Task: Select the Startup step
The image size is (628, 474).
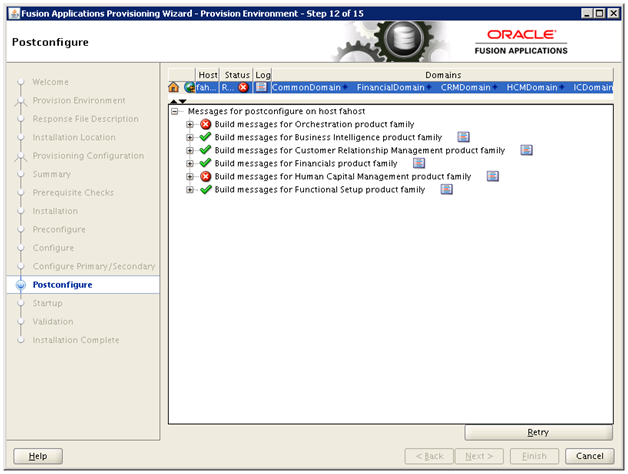Action: [x=47, y=303]
